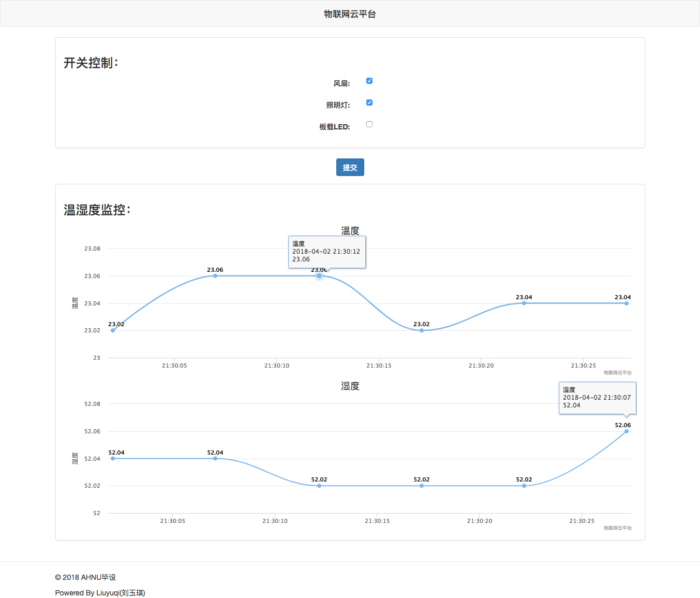Select temperature dip point 23.02 near 21:30:17

[422, 330]
